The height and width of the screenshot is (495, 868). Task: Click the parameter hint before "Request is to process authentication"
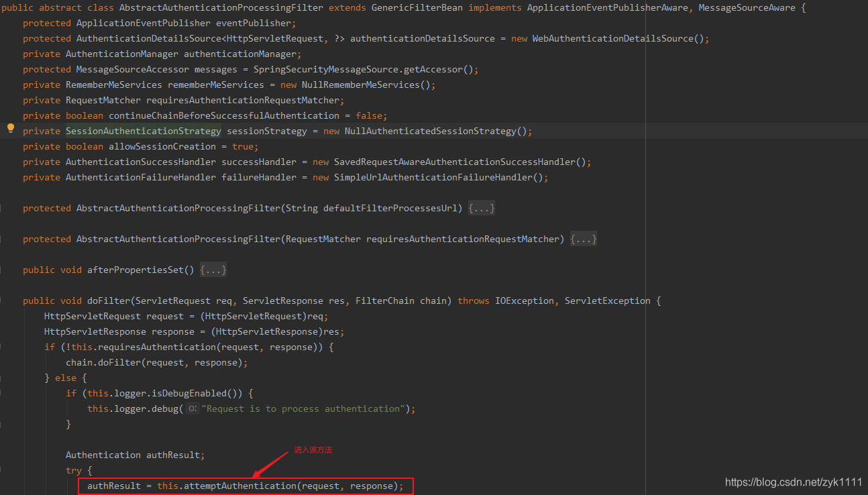point(192,409)
